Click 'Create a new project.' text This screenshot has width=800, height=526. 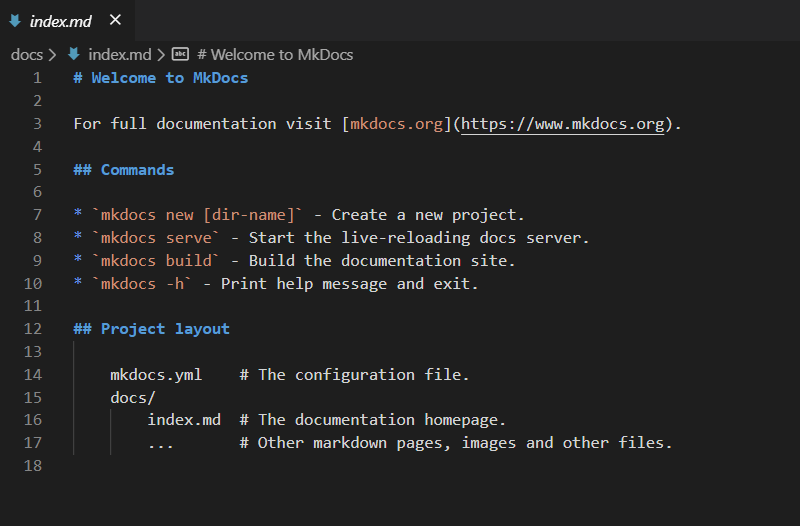click(x=428, y=215)
